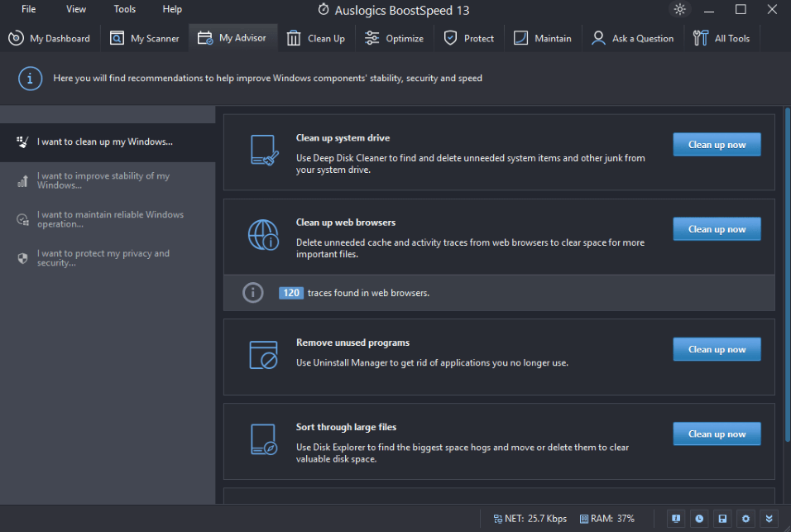Click the Disk Explorer drive icon
This screenshot has width=791, height=532.
point(263,439)
